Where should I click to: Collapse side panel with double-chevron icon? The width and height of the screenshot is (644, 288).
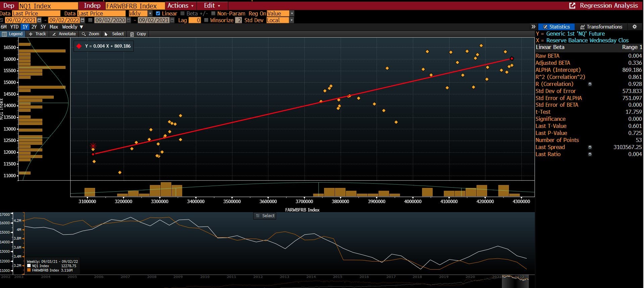click(x=533, y=27)
